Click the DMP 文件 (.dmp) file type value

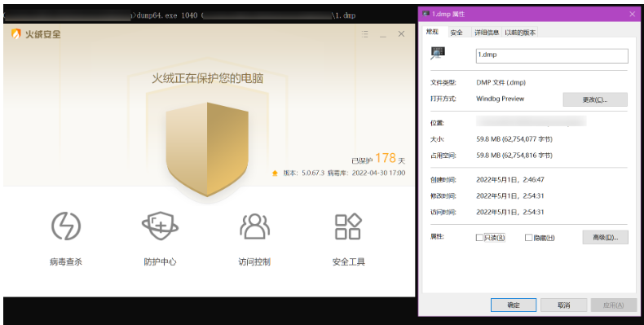(501, 82)
